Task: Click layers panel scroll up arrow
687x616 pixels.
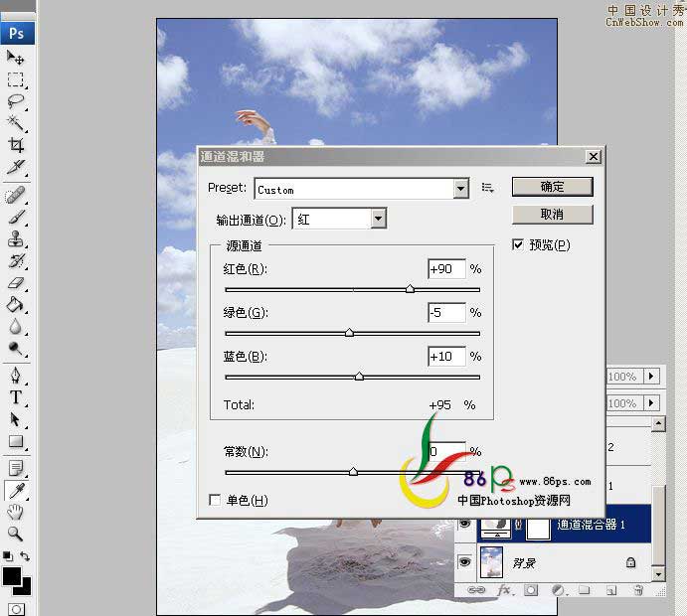Action: 658,423
